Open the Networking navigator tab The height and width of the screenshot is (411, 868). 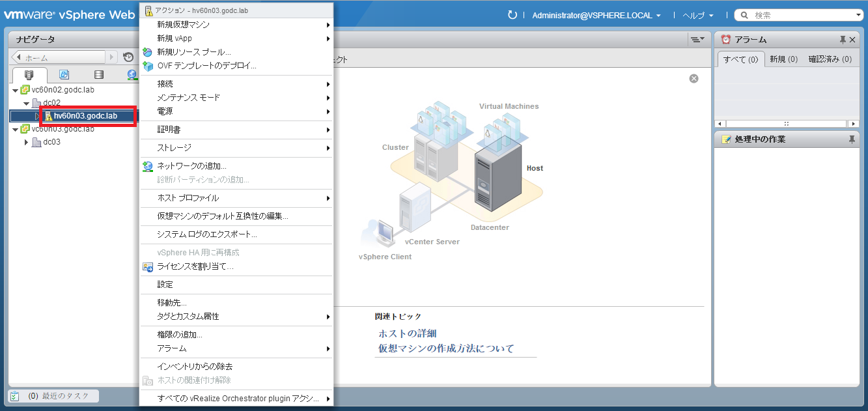tap(132, 75)
